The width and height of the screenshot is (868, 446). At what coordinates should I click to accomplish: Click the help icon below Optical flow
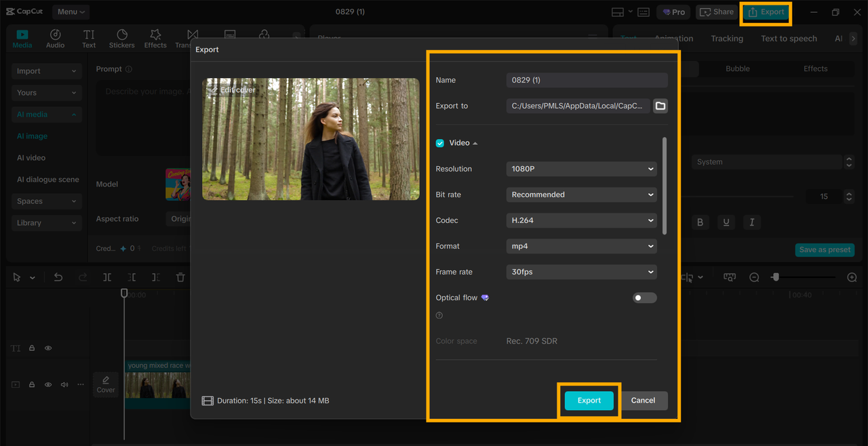(x=439, y=315)
